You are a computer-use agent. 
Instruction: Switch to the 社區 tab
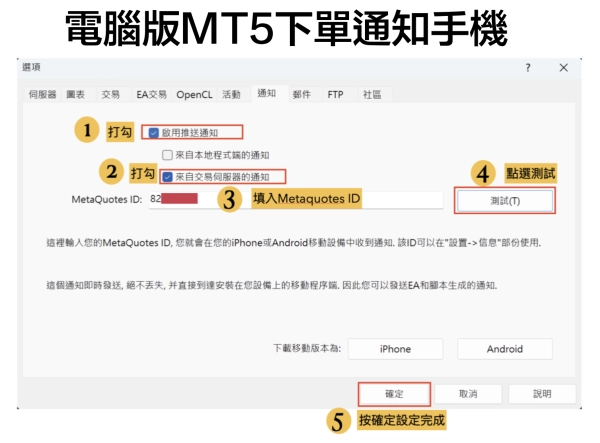[371, 94]
